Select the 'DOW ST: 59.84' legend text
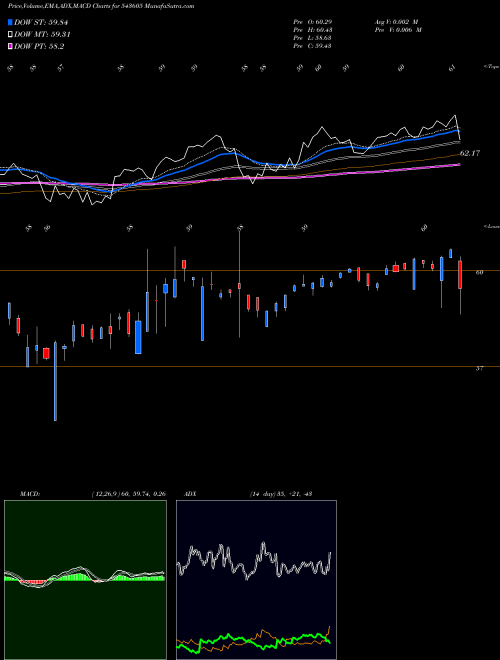 [x=41, y=22]
